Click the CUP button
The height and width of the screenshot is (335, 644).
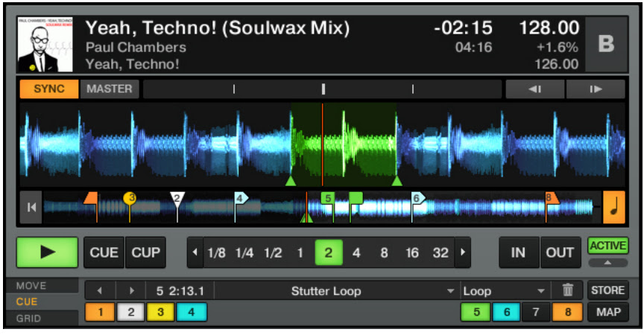pos(145,252)
